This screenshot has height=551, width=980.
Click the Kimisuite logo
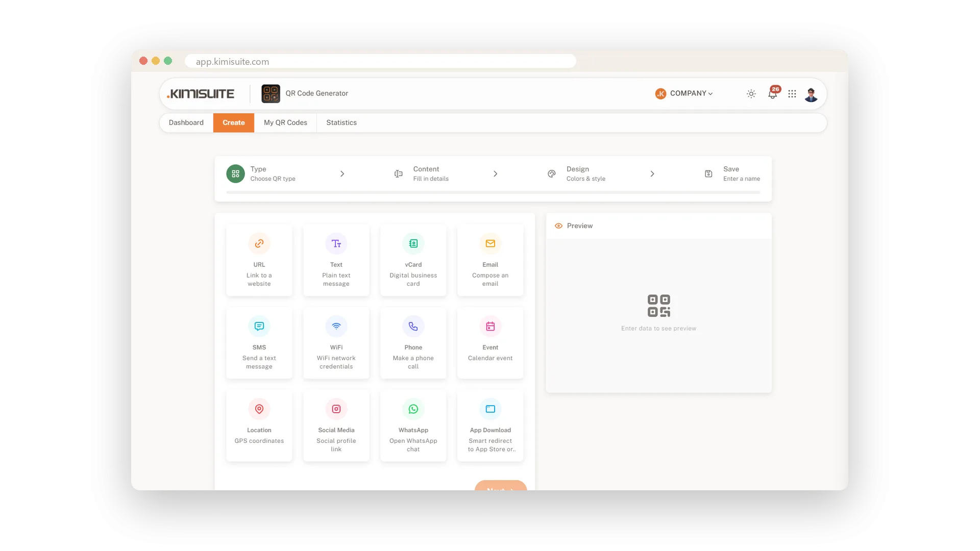(201, 94)
